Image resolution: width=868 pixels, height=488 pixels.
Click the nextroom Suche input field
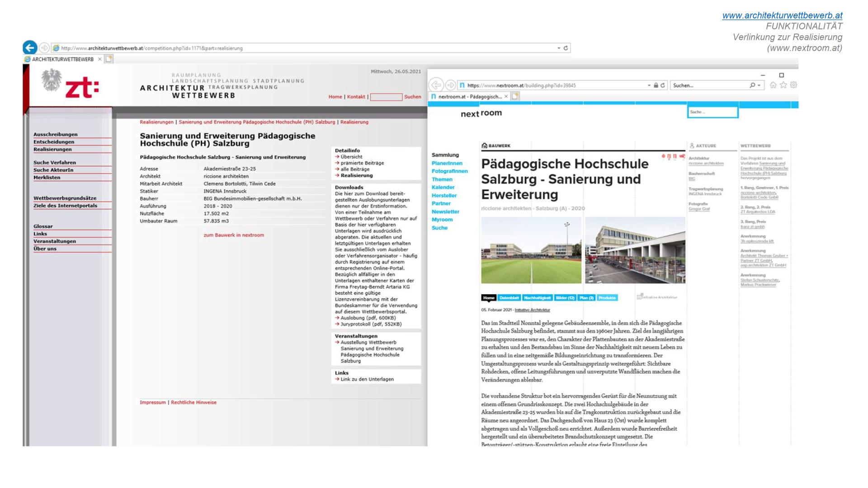click(712, 112)
